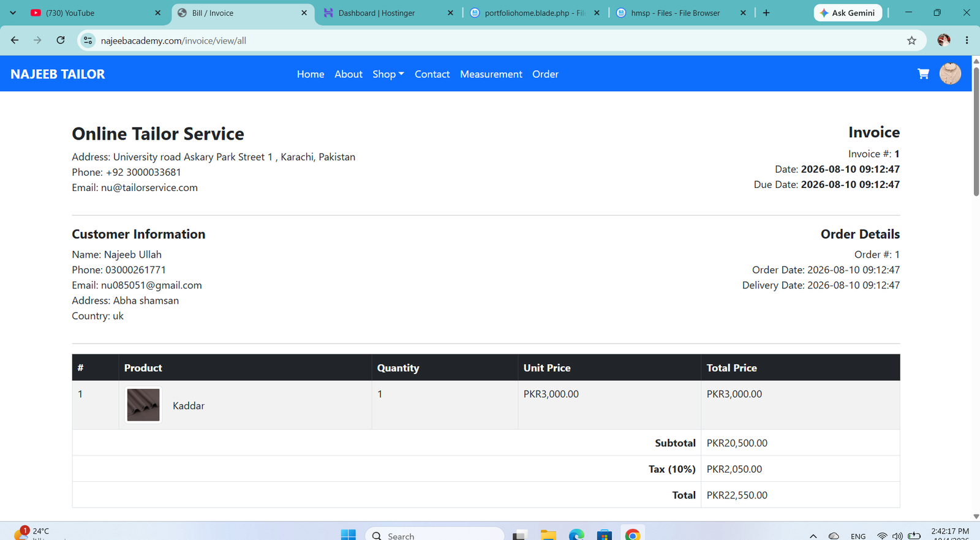This screenshot has height=540, width=980.
Task: Click the Ask Gemini button
Action: (848, 13)
